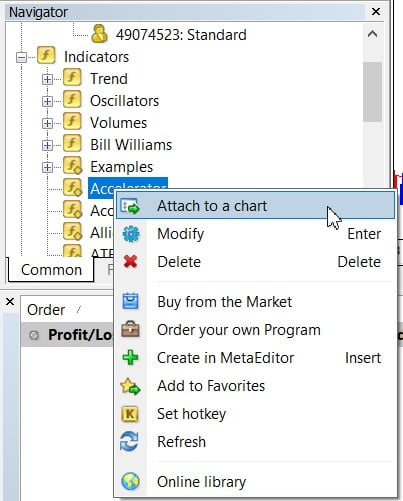
Task: Click the green plus Create in MetaEditor icon
Action: point(130,358)
